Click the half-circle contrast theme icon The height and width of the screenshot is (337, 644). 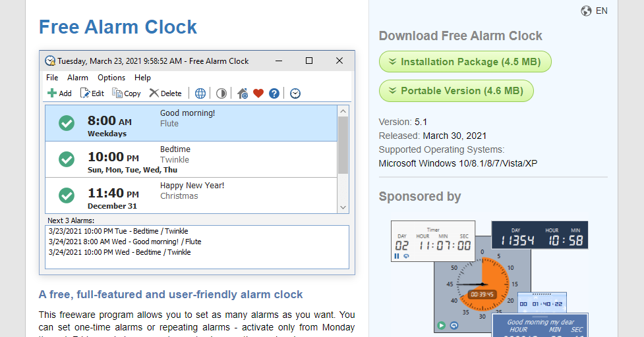221,93
